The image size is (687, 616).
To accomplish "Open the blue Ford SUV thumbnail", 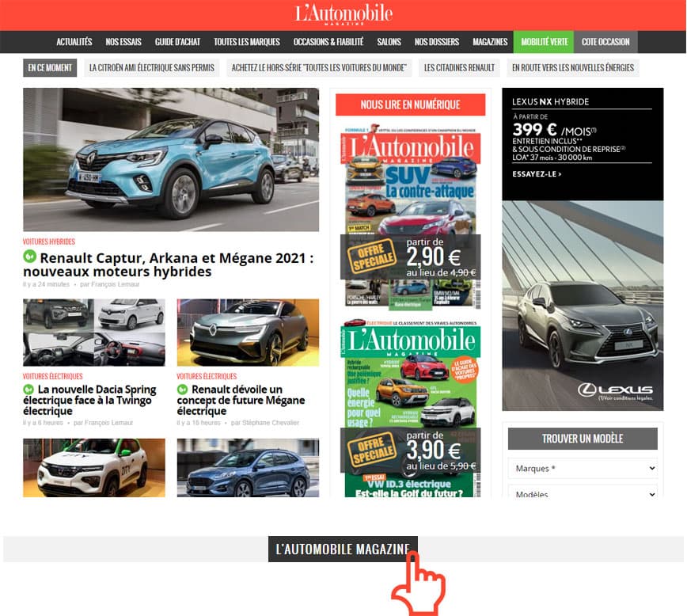I will tap(248, 468).
